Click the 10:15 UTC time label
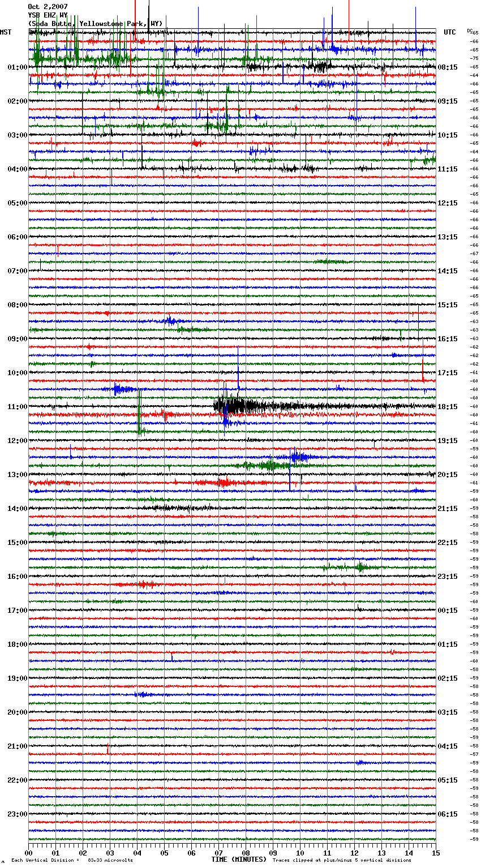The width and height of the screenshot is (481, 868). click(x=448, y=135)
